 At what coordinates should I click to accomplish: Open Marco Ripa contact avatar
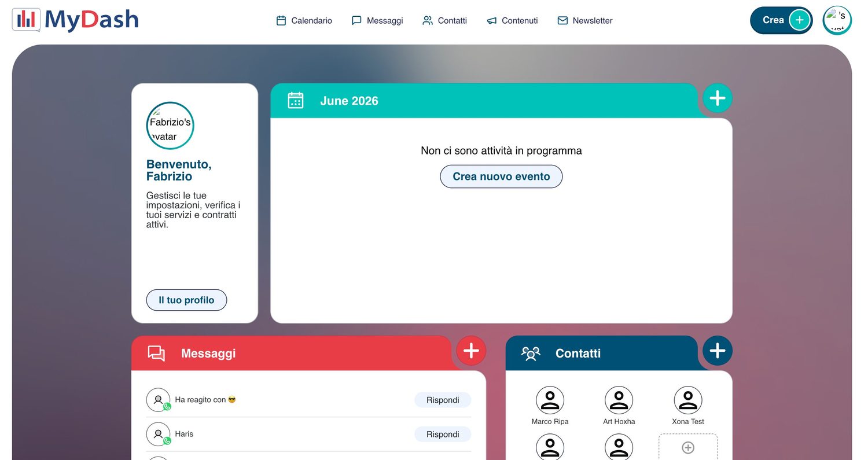550,400
